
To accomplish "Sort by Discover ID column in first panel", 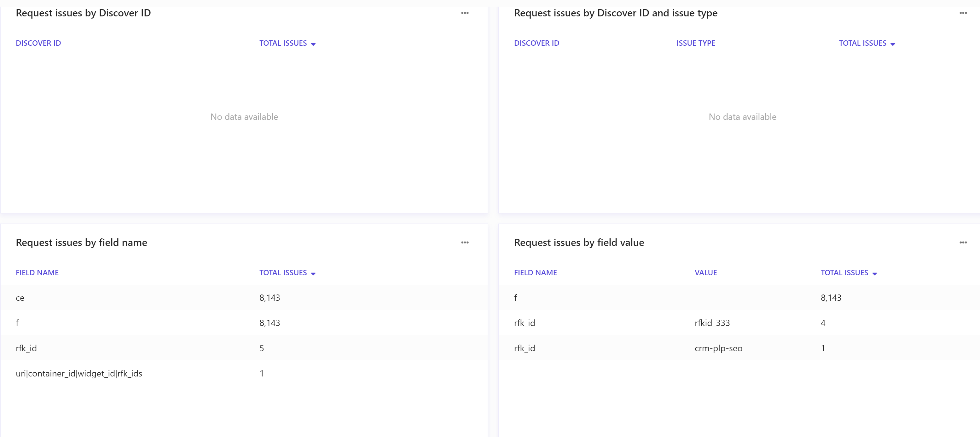I will coord(38,43).
